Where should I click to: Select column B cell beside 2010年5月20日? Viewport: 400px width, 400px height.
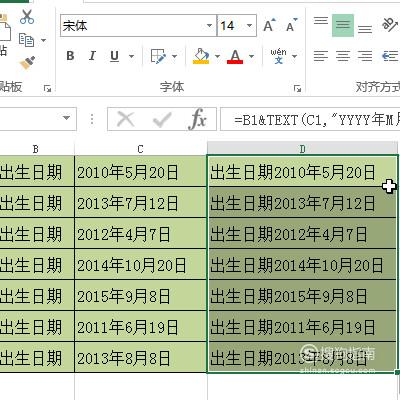(x=37, y=171)
